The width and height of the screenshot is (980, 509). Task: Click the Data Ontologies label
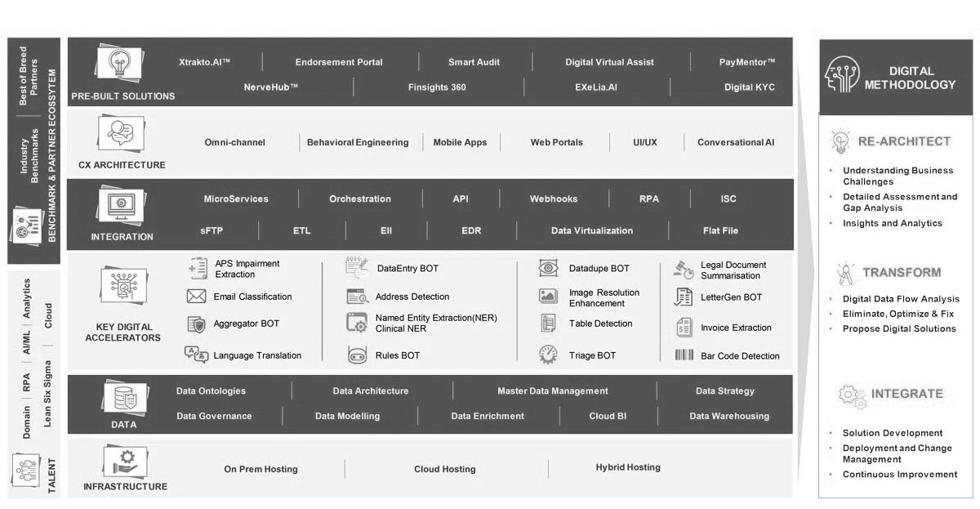(x=211, y=391)
